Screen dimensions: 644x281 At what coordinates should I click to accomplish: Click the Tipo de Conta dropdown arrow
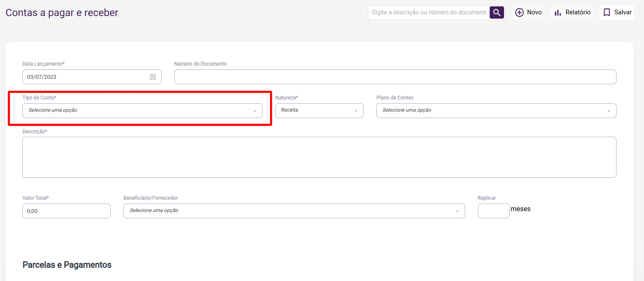pos(255,111)
